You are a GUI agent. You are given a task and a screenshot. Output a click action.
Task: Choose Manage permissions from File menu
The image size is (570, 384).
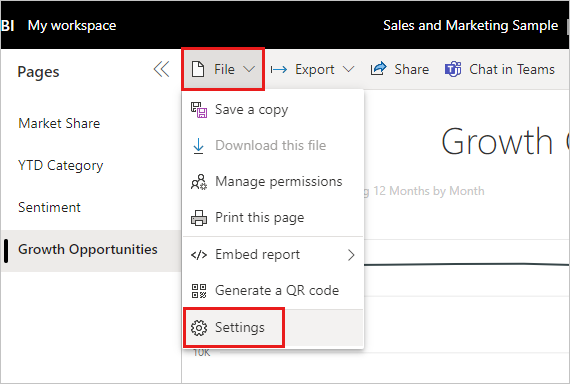[273, 181]
